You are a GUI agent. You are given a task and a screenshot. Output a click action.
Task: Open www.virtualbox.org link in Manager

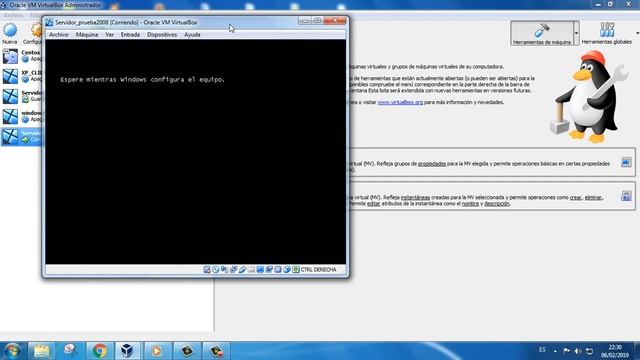point(400,102)
